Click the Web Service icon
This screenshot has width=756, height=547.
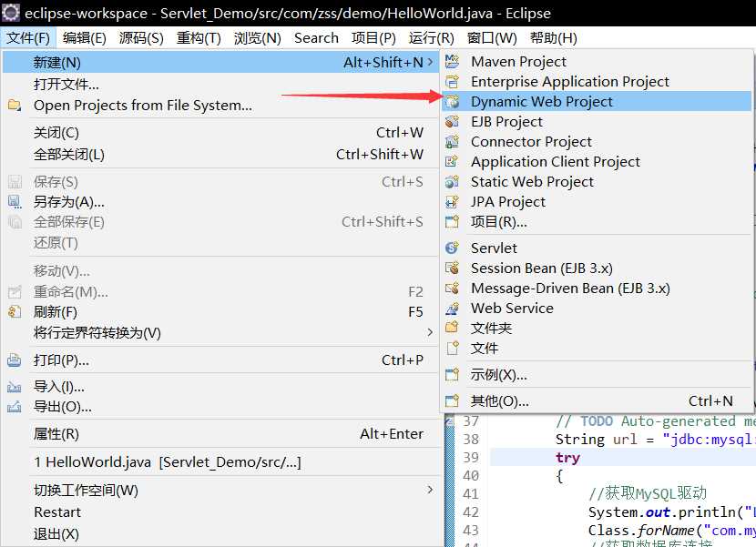pyautogui.click(x=452, y=308)
